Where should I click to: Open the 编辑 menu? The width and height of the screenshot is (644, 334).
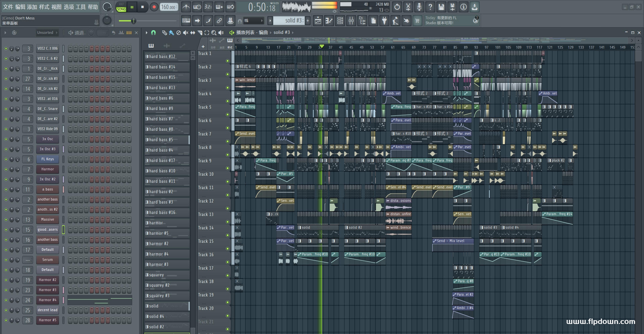pos(20,7)
